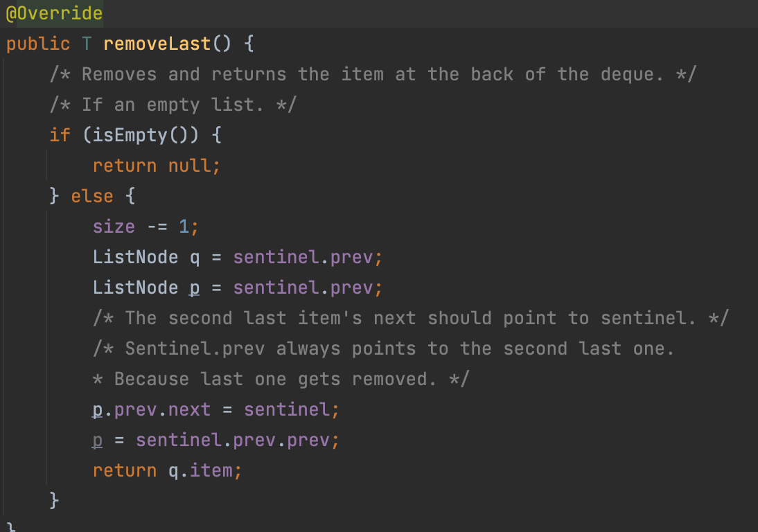Click the 'second last item's next' comment
This screenshot has width=758, height=532.
(x=410, y=318)
